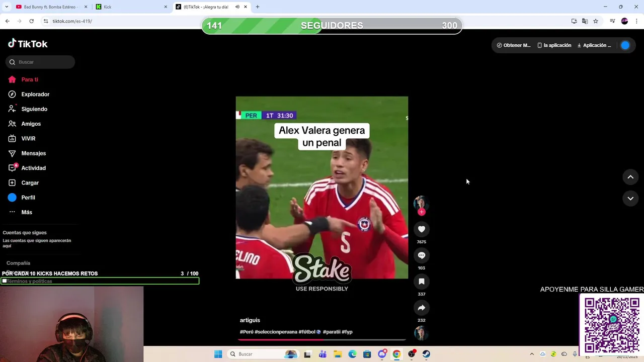Viewport: 644px width, 362px height.
Task: Follow the creator with the plus badge
Action: 422,212
